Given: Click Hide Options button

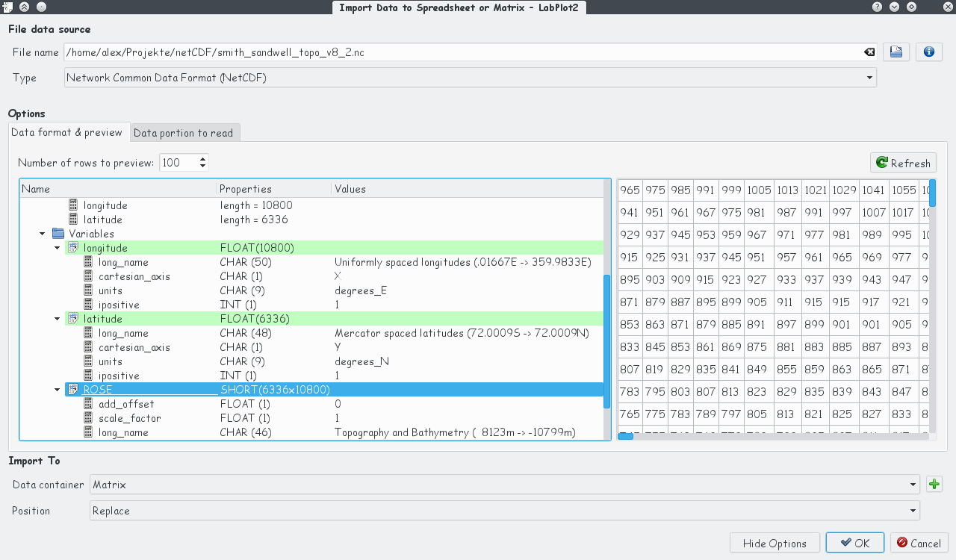Looking at the screenshot, I should tap(775, 543).
